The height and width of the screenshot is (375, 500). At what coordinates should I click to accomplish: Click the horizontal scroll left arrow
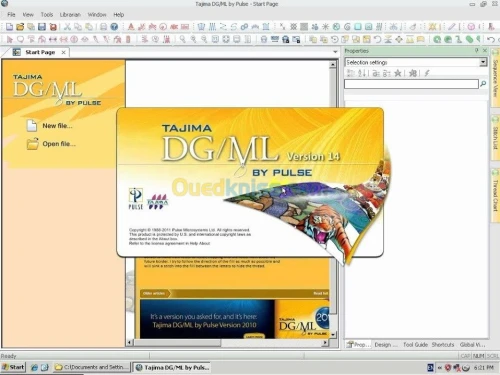coord(130,342)
